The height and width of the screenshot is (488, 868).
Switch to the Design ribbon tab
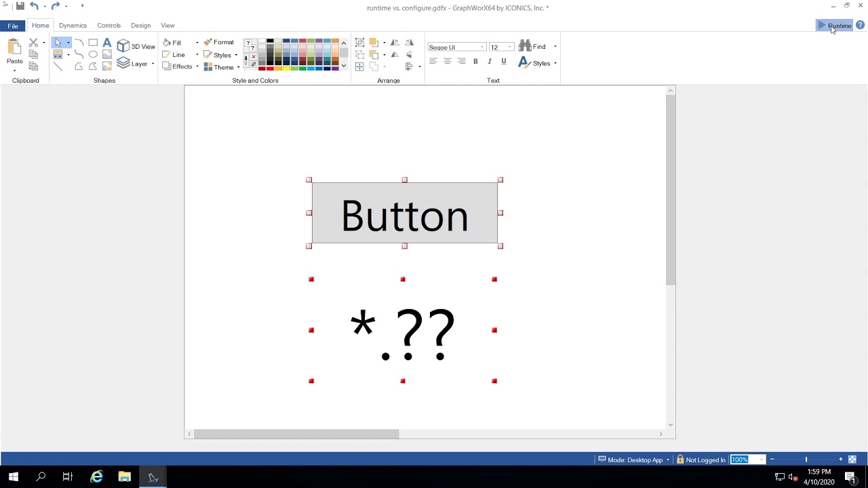click(140, 25)
